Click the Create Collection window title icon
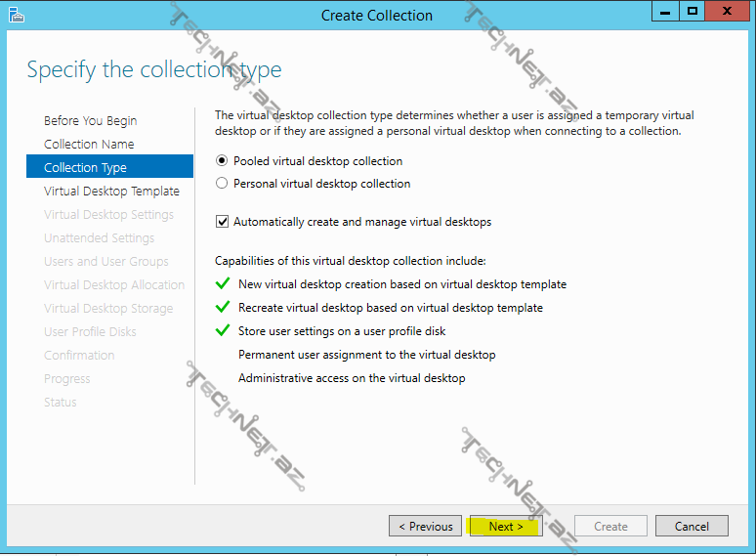The image size is (756, 556). (16, 15)
